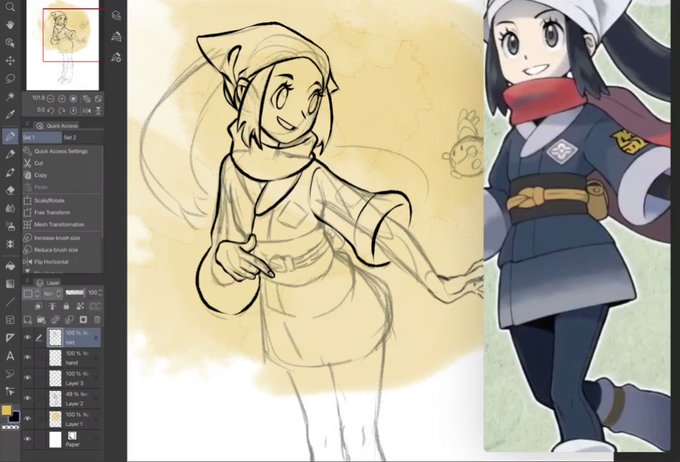Select the Decoration tool
This screenshot has width=680, height=462.
[10, 244]
